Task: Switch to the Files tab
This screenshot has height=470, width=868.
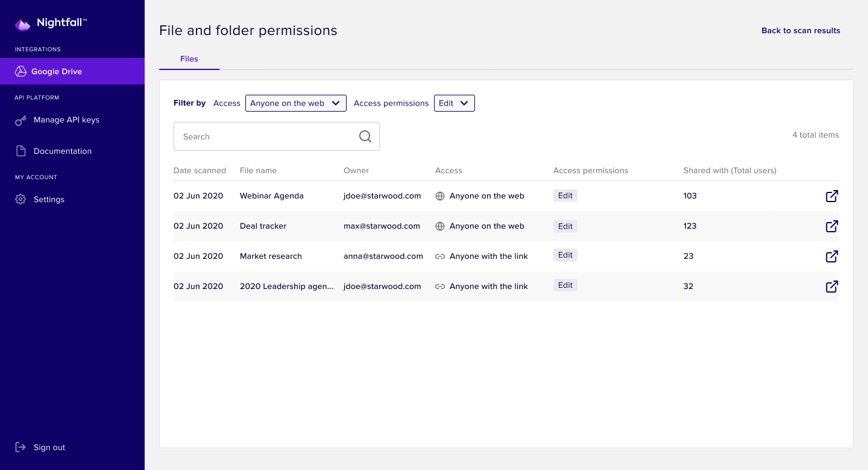Action: pyautogui.click(x=189, y=59)
